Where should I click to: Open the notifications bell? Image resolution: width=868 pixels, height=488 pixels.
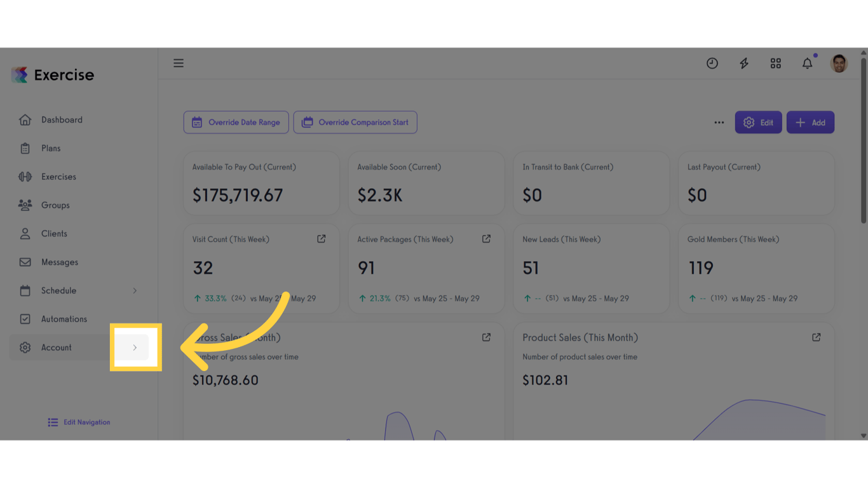pyautogui.click(x=807, y=63)
